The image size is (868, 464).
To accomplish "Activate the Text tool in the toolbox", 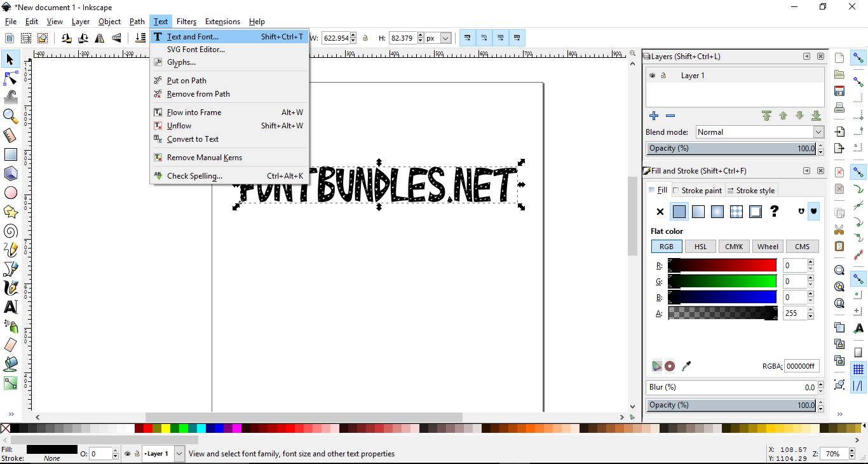I will (x=10, y=307).
